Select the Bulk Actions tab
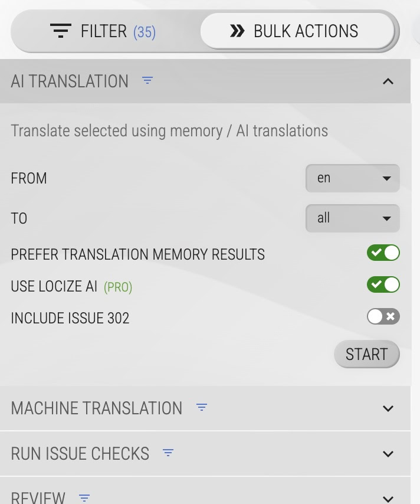 [x=298, y=31]
